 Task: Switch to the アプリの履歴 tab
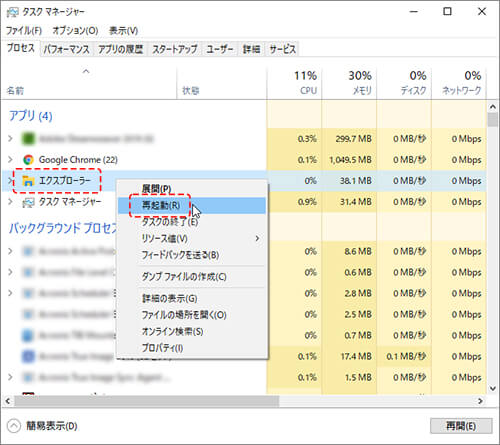[121, 49]
